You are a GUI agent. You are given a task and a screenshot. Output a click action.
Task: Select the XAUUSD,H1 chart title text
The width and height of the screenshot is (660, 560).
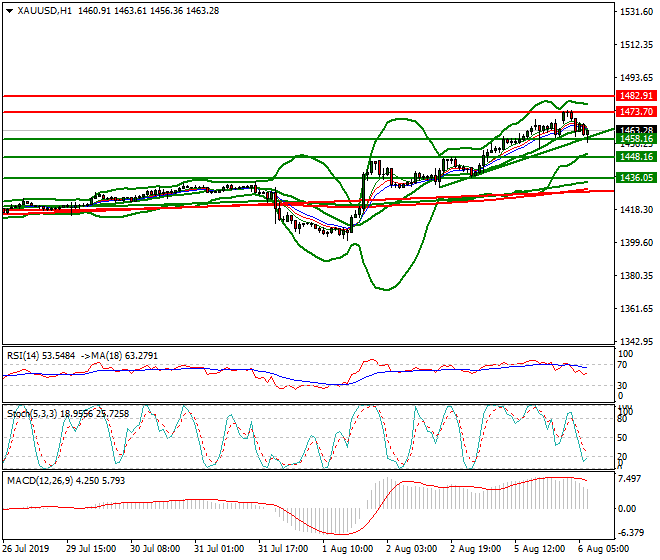(45, 11)
